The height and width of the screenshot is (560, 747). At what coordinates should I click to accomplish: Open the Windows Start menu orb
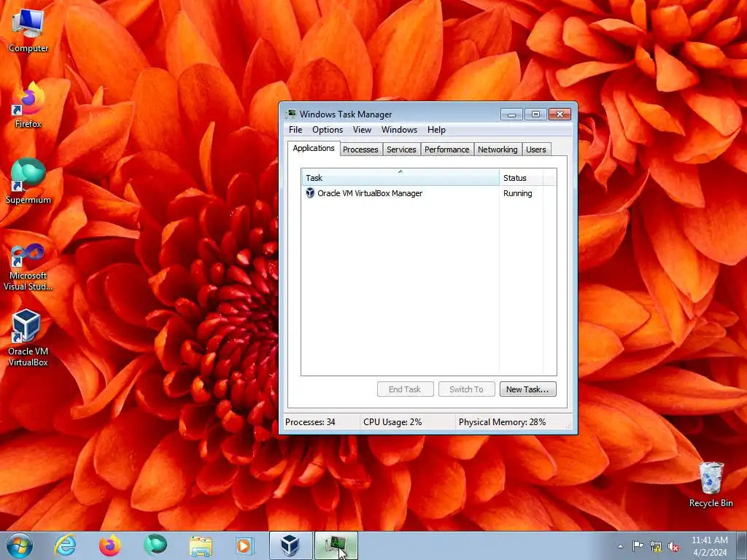tap(20, 545)
